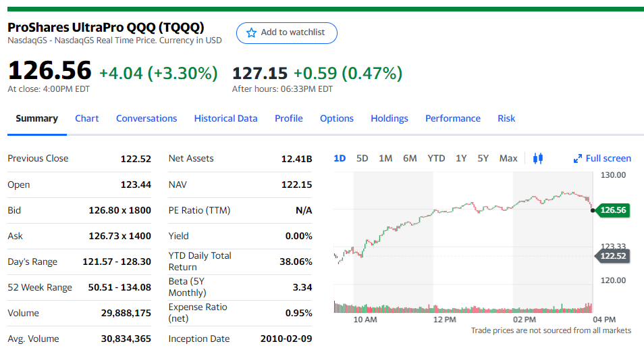Click the Expense Ratio value 0.95%
The height and width of the screenshot is (348, 644).
click(x=298, y=314)
